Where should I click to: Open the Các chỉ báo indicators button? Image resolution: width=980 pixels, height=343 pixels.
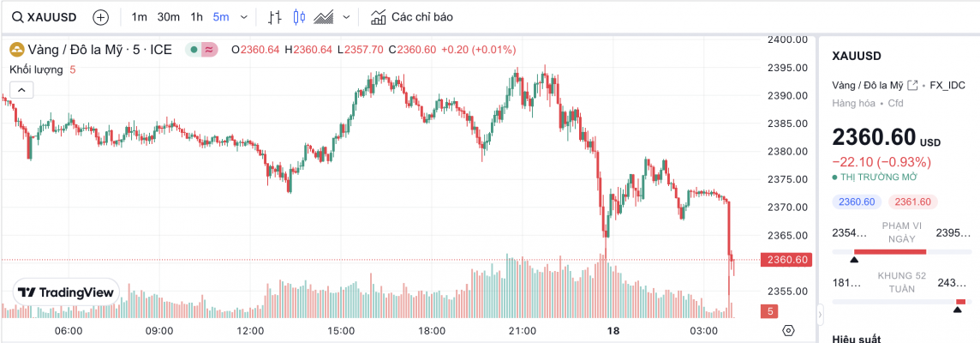[x=412, y=17]
